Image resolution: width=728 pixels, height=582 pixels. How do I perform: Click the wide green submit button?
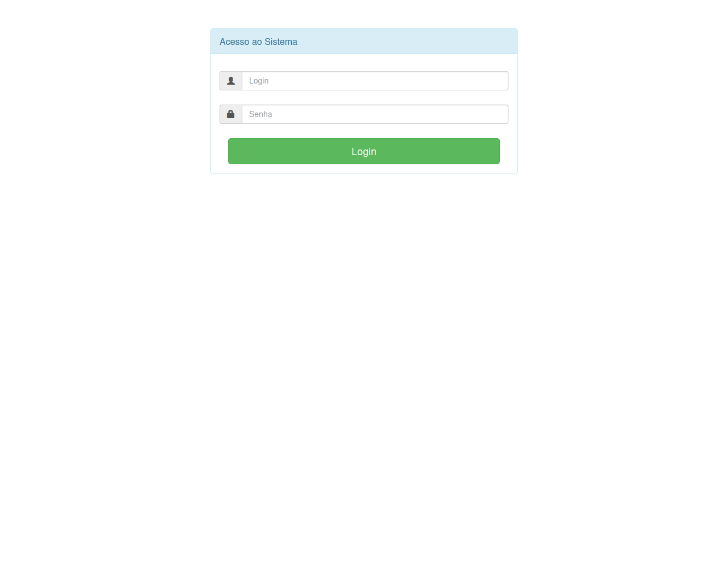[x=364, y=151]
